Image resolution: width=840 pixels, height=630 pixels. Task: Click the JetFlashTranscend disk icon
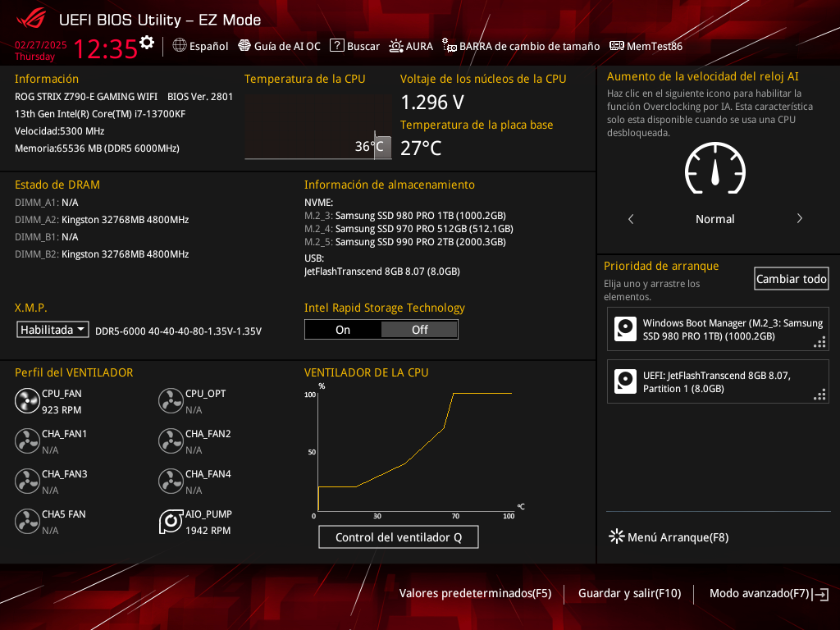coord(625,381)
